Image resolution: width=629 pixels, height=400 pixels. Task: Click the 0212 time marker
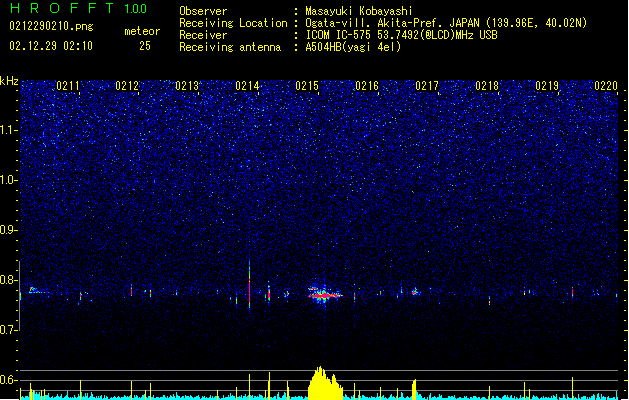(127, 86)
